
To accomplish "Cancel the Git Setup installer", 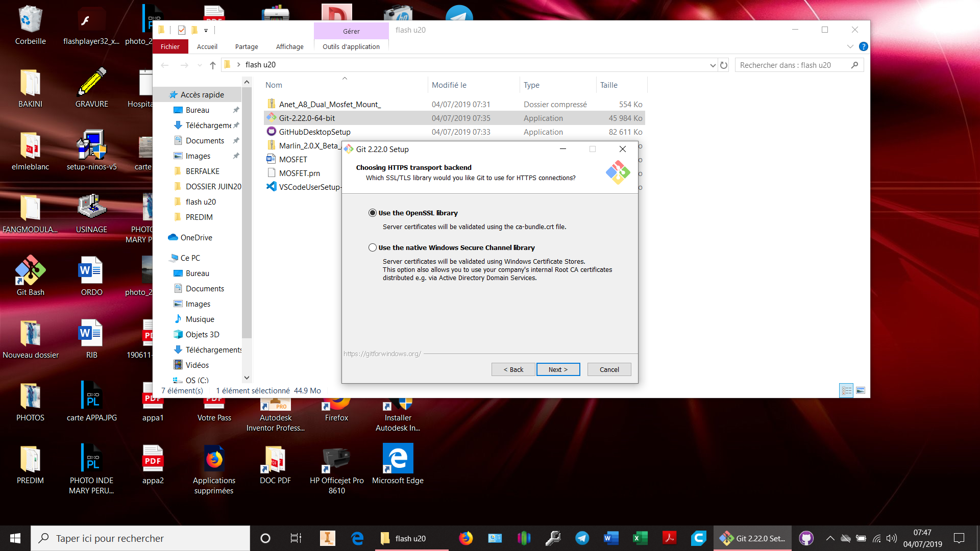I will coord(609,369).
